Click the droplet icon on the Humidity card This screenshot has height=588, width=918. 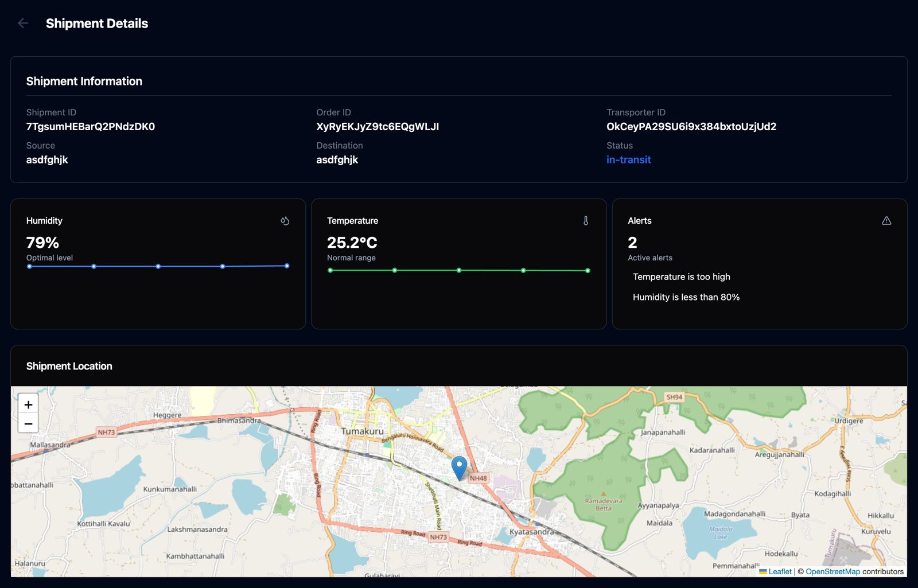coord(285,220)
